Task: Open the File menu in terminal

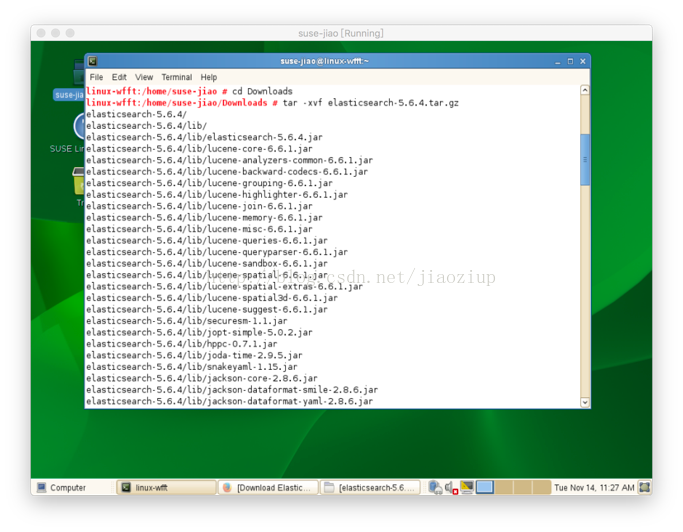Action: 96,77
